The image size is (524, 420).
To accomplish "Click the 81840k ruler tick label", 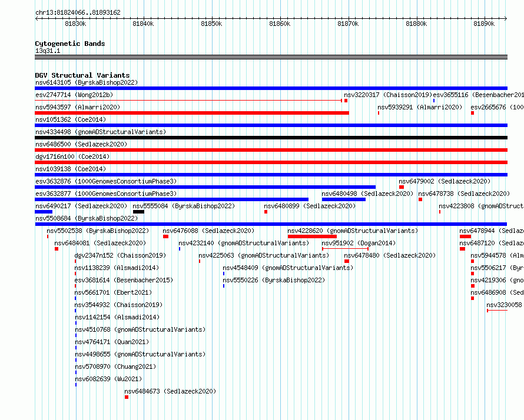I will 143,24.
